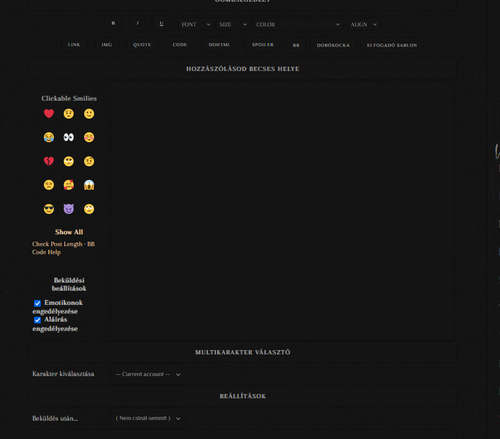Screen dimensions: 500x439
Task: Open the COLOR dropdown
Action: pos(298,24)
